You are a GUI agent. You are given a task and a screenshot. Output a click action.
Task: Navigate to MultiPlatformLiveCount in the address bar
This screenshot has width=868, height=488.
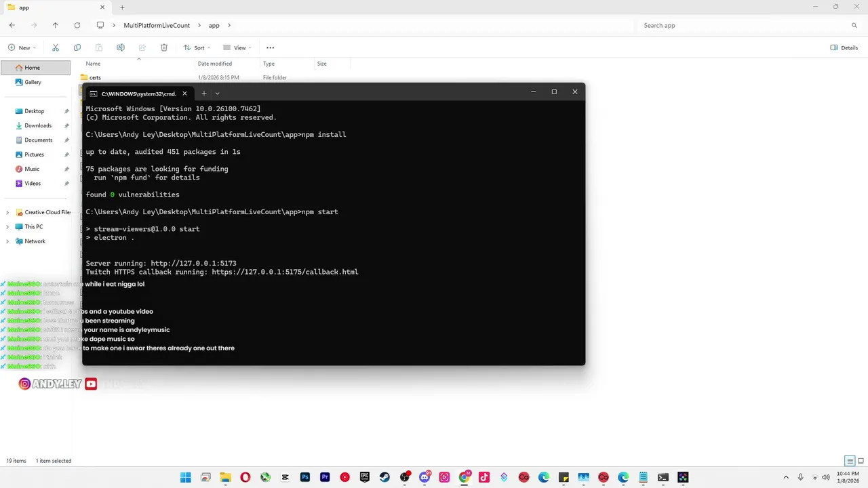157,25
